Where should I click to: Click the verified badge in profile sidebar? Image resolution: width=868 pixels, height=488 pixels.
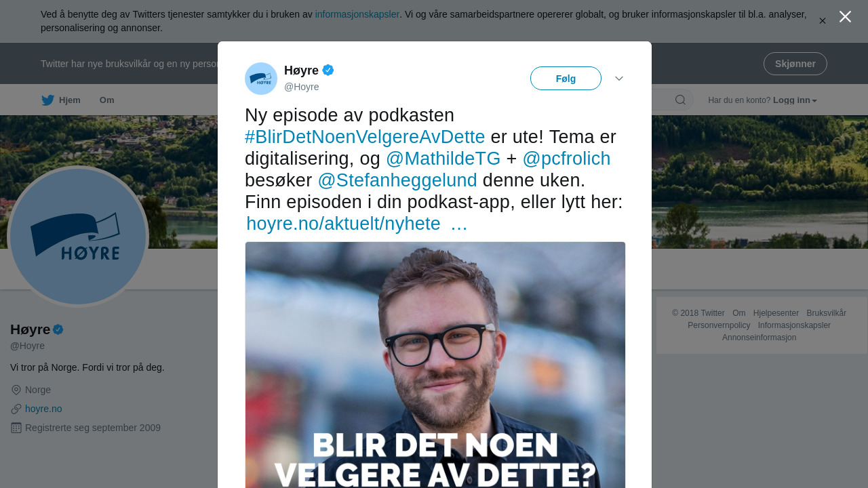[x=58, y=329]
